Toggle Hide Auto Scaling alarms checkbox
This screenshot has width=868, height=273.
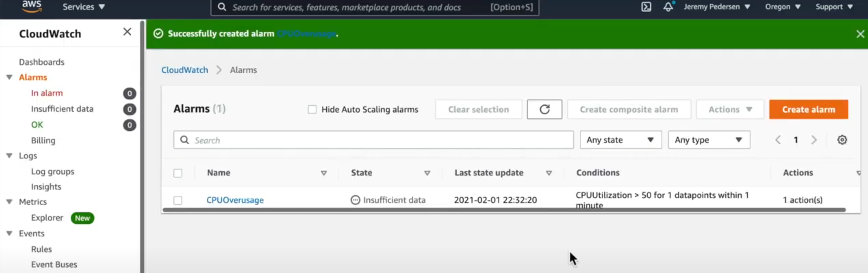point(312,109)
